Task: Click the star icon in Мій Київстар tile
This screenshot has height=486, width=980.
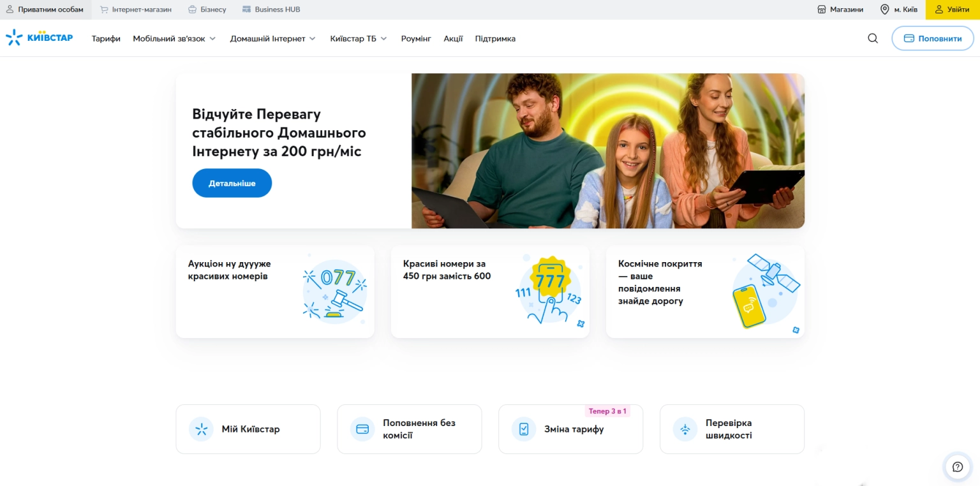Action: point(202,429)
